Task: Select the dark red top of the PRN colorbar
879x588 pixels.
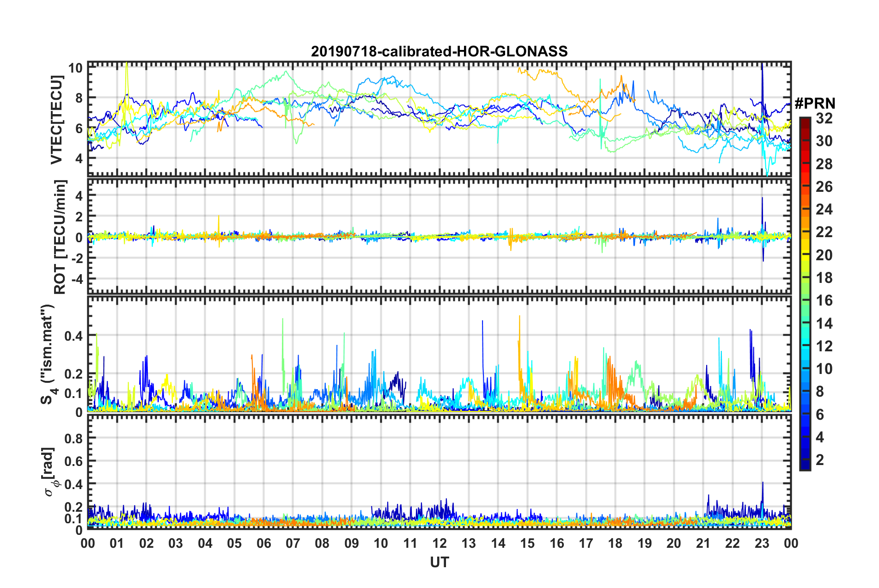Action: pyautogui.click(x=805, y=121)
